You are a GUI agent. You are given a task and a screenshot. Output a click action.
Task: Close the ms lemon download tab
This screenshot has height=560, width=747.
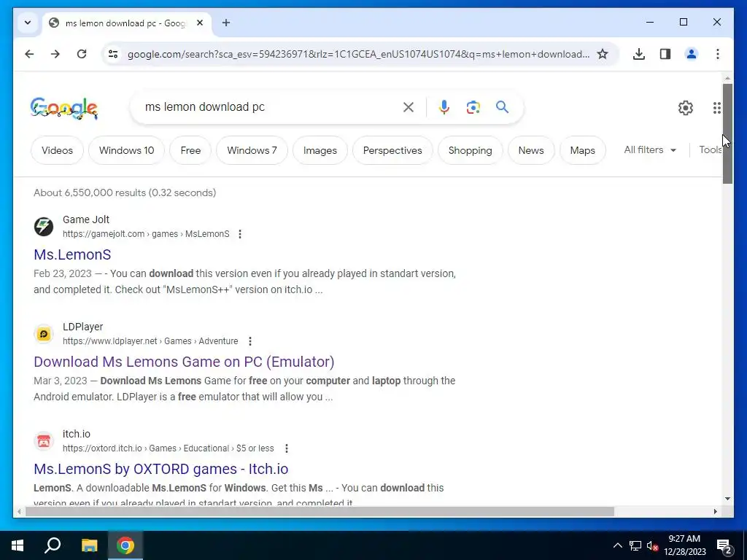[200, 23]
